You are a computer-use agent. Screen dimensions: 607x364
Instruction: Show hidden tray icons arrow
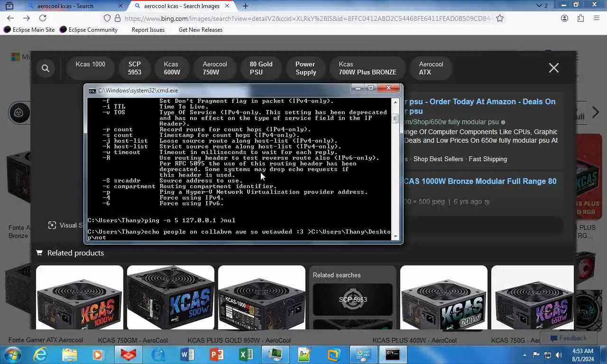pyautogui.click(x=524, y=355)
